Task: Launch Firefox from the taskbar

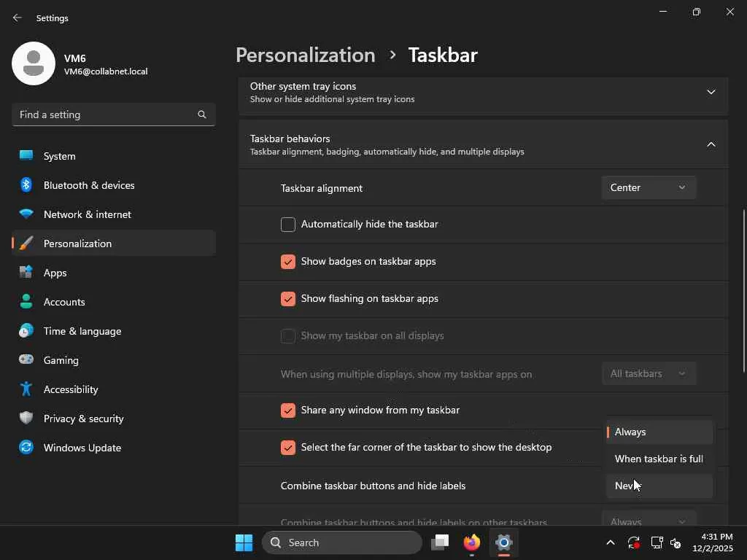Action: [471, 542]
